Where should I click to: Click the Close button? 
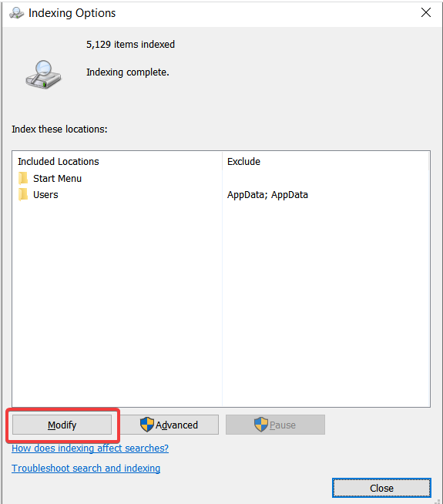coord(381,488)
